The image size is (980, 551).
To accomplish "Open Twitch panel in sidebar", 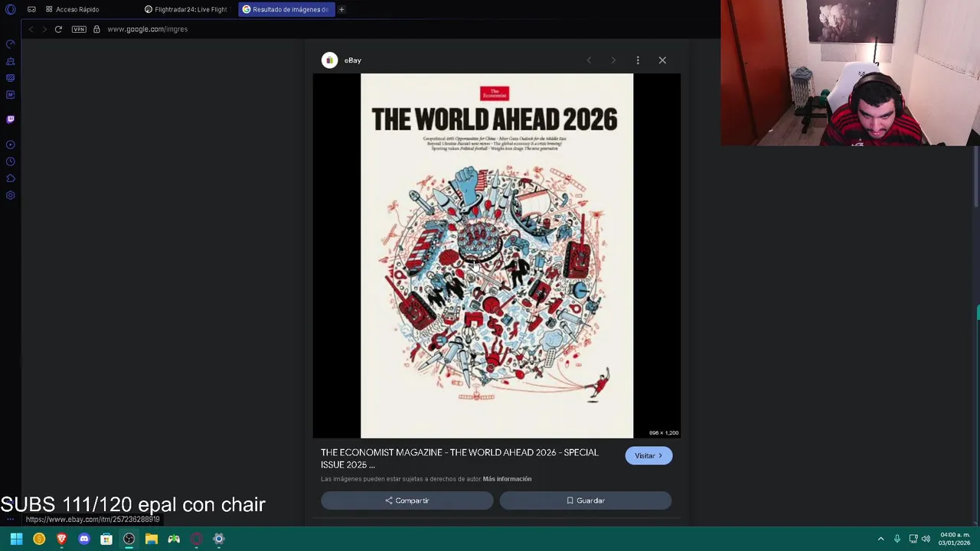I will point(11,119).
